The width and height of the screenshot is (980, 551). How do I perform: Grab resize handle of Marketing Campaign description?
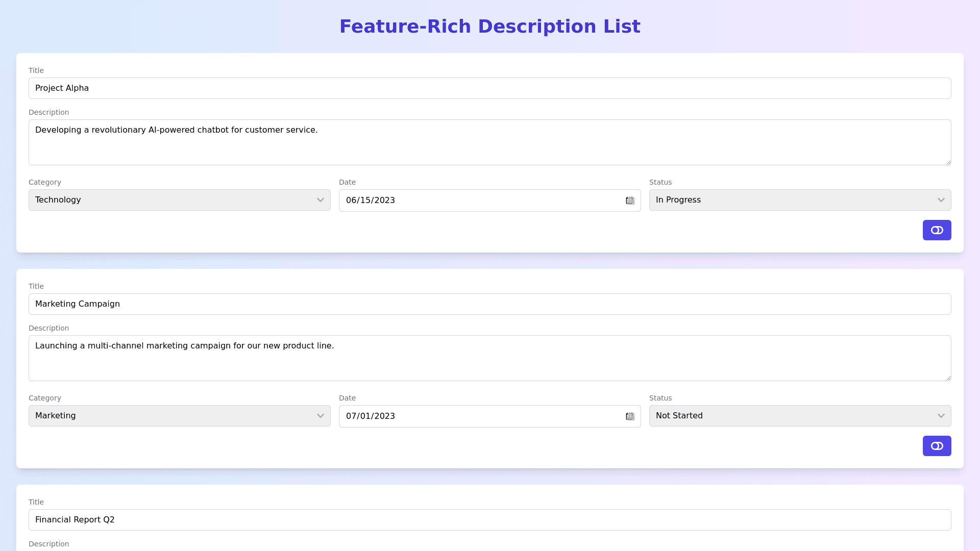pyautogui.click(x=948, y=378)
